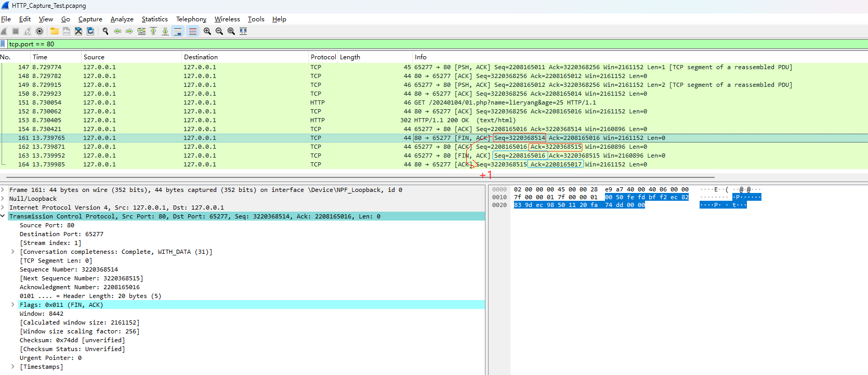This screenshot has height=375, width=868.
Task: Open the Go menu
Action: [x=65, y=19]
